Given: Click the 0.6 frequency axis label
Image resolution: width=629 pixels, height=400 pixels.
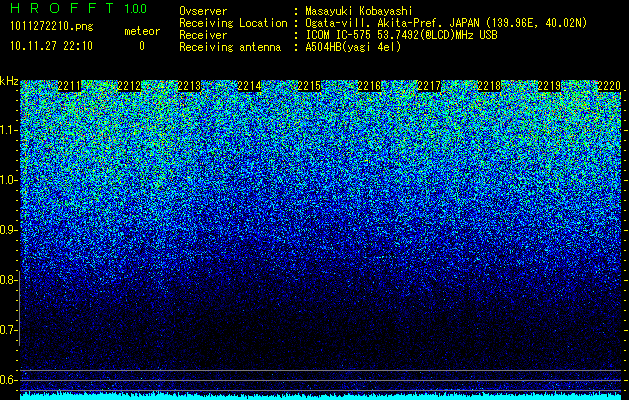Looking at the screenshot, I should click(x=8, y=380).
